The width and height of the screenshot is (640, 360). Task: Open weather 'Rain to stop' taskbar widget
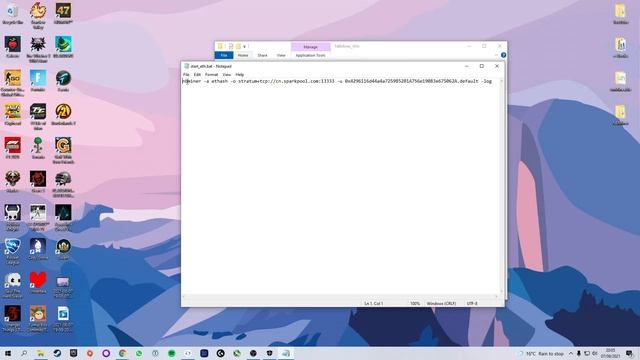coord(542,353)
